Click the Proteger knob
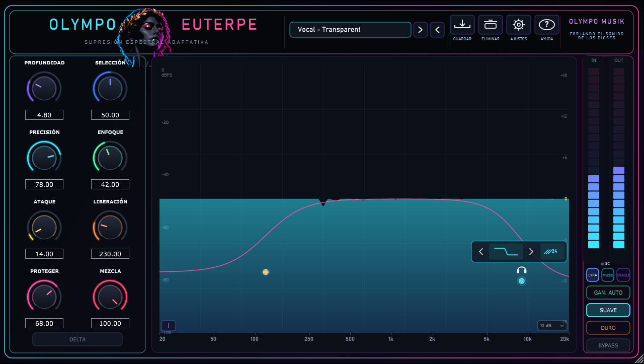644x364 pixels. [x=44, y=297]
